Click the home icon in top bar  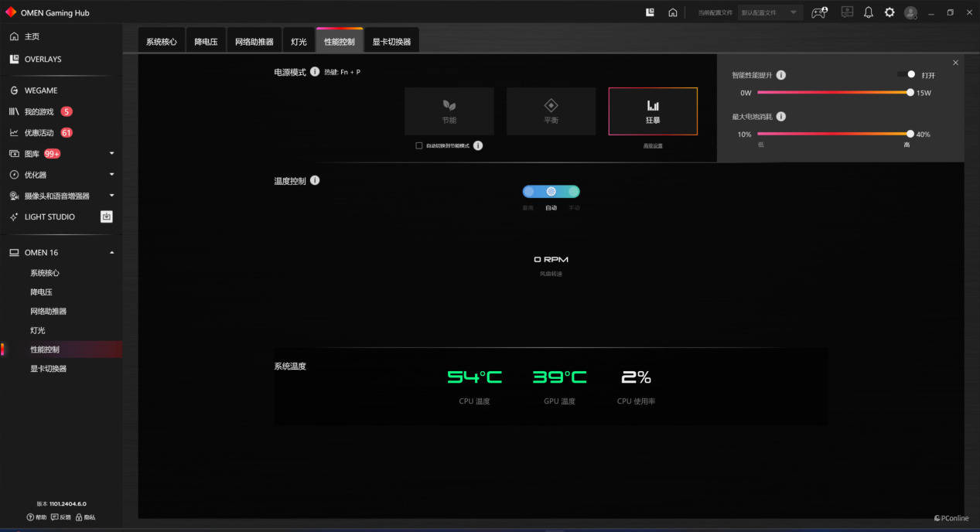[673, 12]
